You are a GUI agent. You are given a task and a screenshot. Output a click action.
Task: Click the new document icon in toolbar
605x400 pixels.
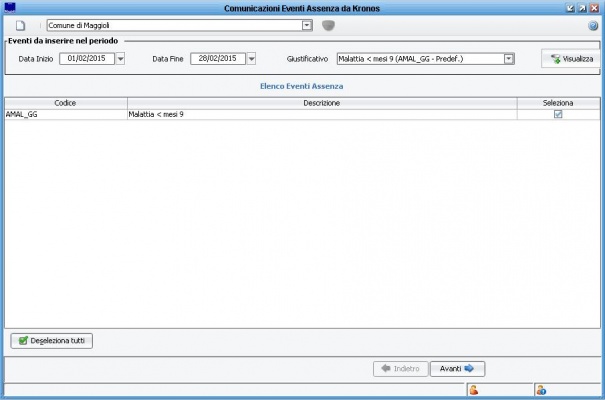(20, 25)
